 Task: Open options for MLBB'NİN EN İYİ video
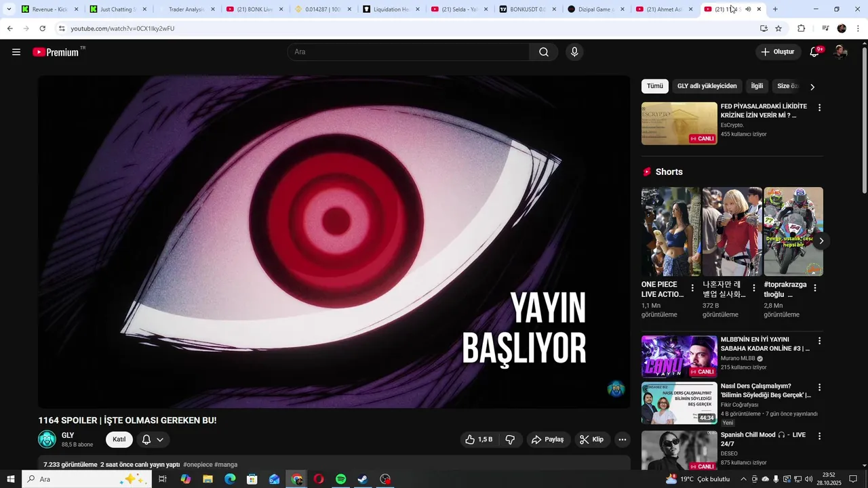point(819,341)
